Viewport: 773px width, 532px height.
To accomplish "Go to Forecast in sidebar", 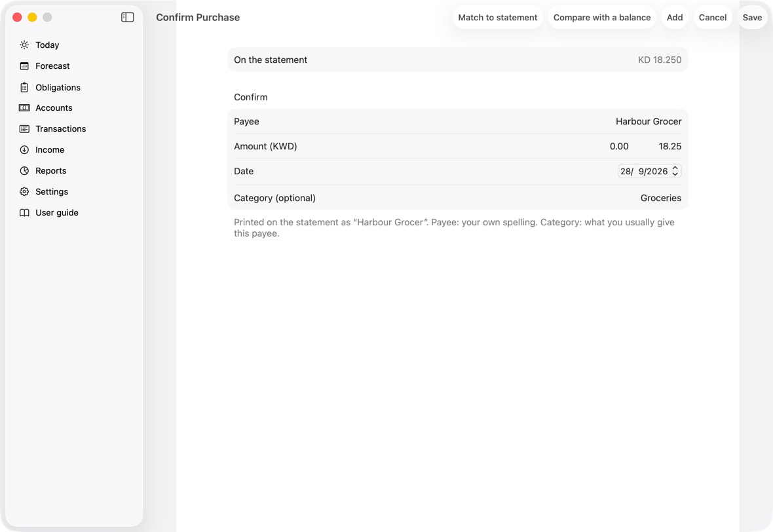I will [53, 66].
